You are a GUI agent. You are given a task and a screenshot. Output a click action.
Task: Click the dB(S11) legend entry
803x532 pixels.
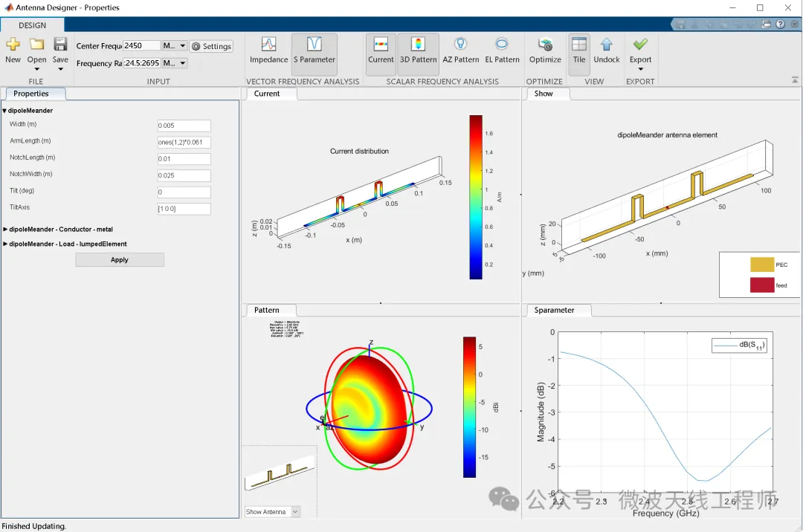(x=739, y=346)
